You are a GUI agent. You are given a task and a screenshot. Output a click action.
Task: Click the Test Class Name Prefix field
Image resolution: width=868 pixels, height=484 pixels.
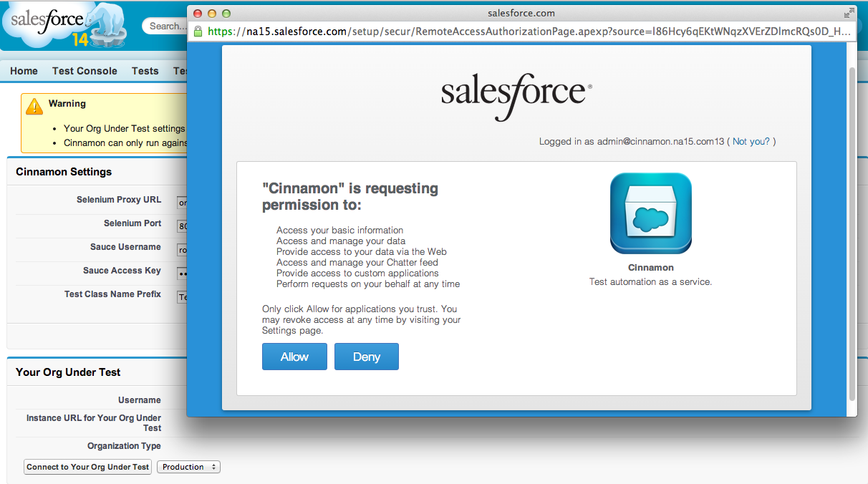(x=181, y=297)
